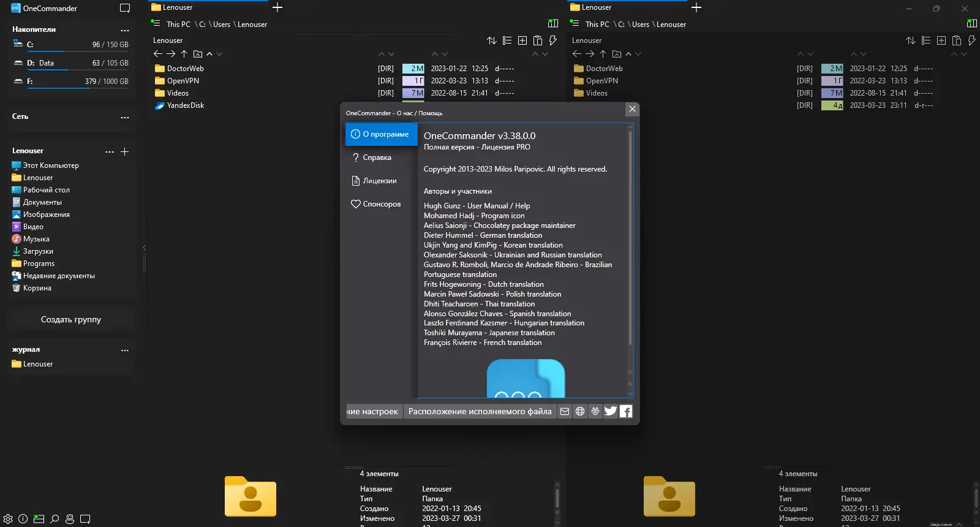The height and width of the screenshot is (527, 980).
Task: Open the email contact icon in About dialog
Action: tap(565, 411)
